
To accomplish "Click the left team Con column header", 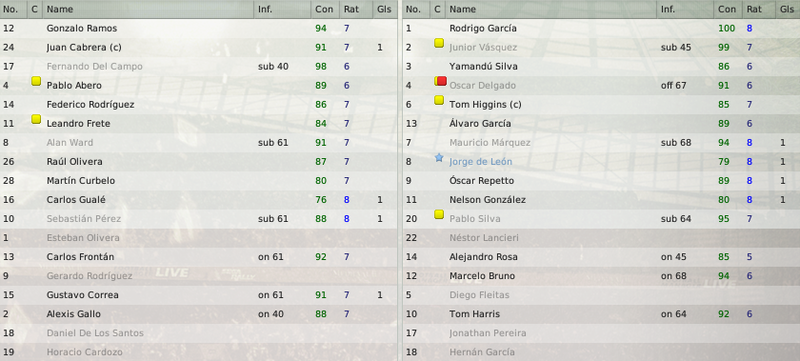I will click(x=325, y=9).
